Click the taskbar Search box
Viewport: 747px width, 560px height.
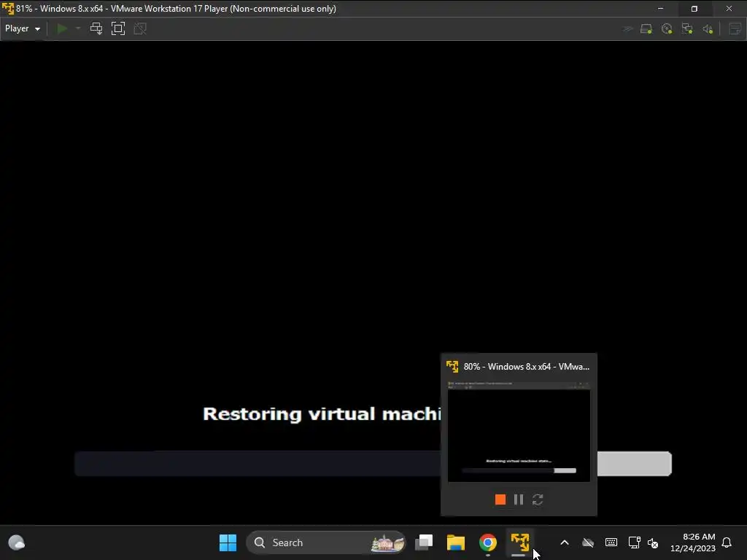(x=326, y=542)
